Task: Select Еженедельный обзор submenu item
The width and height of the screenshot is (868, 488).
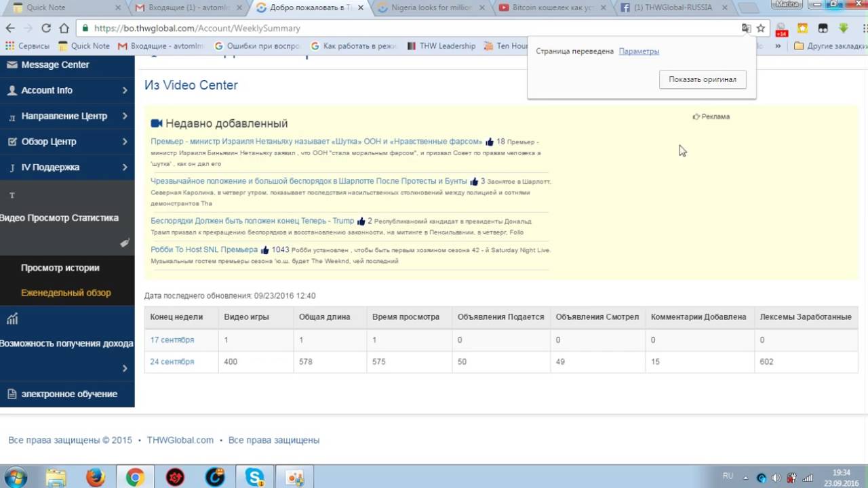Action: (66, 293)
